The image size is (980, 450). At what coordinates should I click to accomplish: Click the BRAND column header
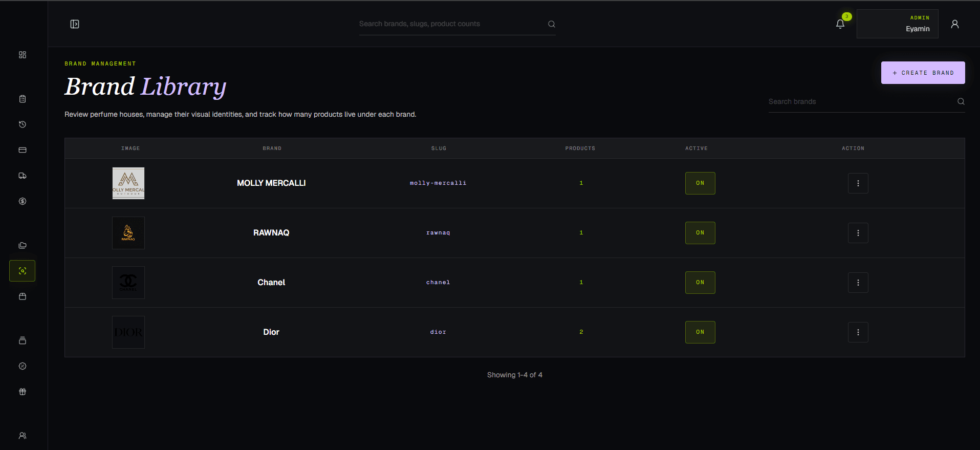(x=272, y=148)
